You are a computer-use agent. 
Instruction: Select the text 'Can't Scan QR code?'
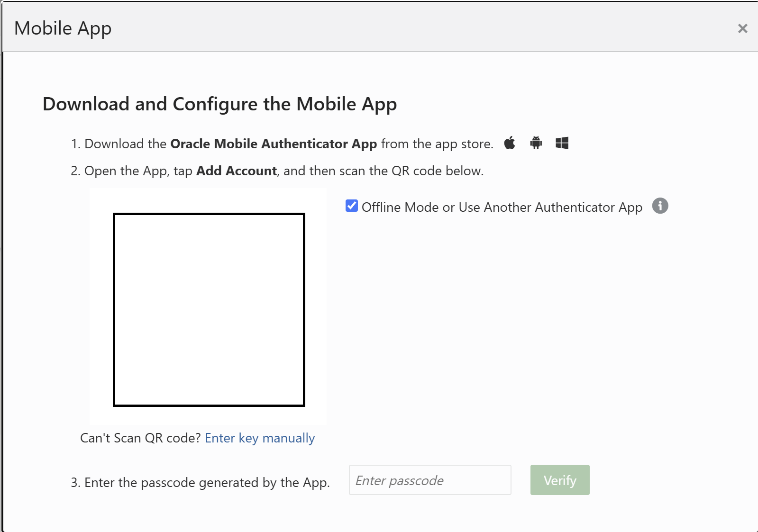click(141, 438)
